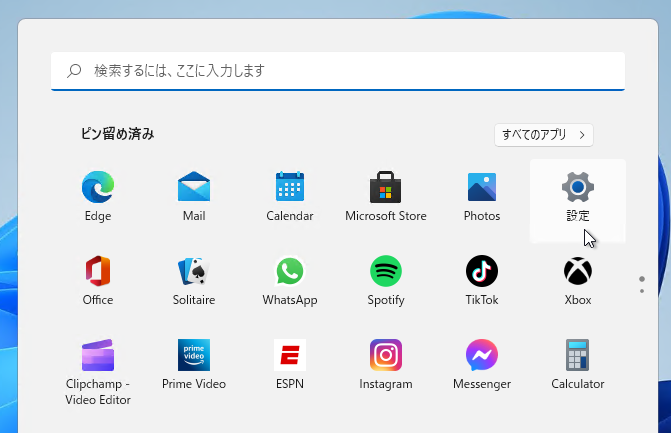Click the すべてのアプリ (All apps) button
The image size is (671, 433).
[543, 135]
